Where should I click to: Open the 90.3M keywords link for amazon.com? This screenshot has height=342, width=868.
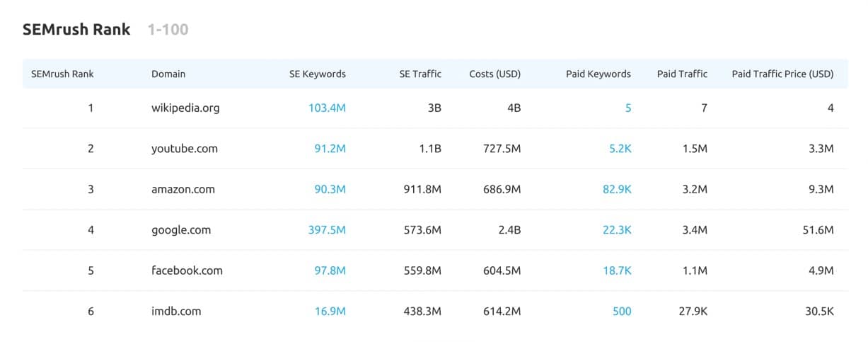(330, 189)
